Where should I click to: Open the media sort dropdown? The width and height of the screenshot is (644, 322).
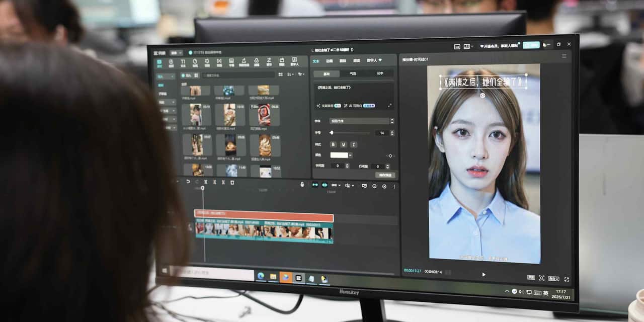[x=290, y=74]
